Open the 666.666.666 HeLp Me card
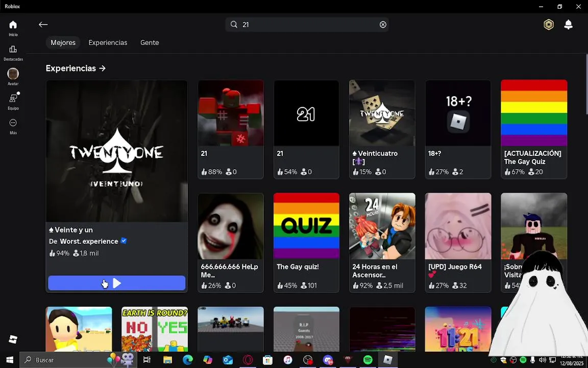Image resolution: width=588 pixels, height=368 pixels. [231, 243]
